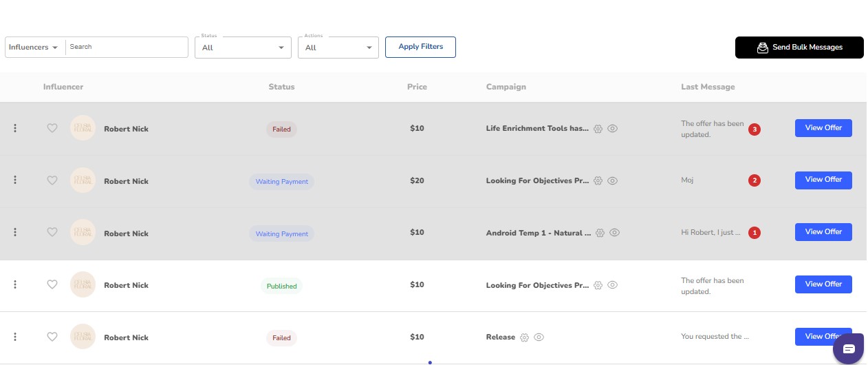Open the 'Life Enrichment Tools has...' campaign name
The width and height of the screenshot is (868, 365).
(537, 129)
